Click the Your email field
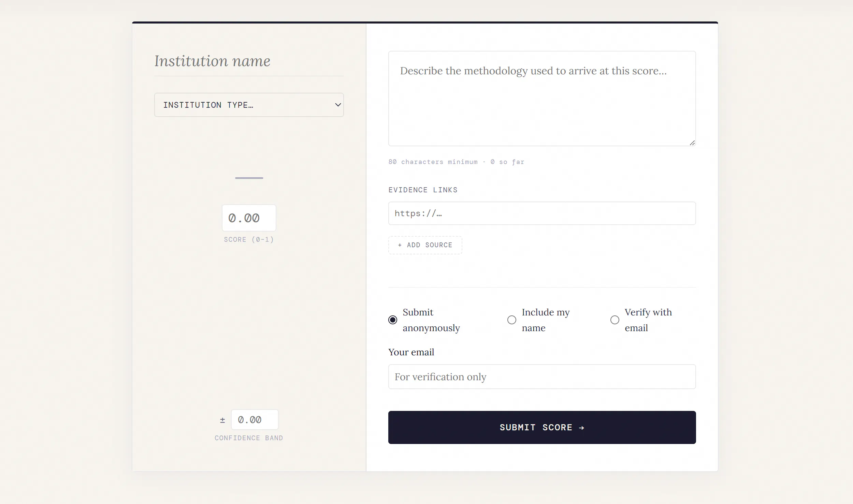This screenshot has height=504, width=853. (542, 376)
